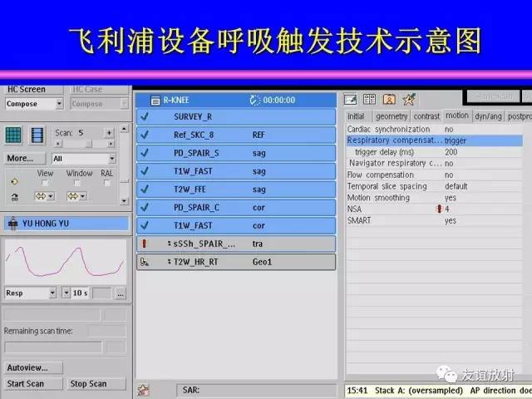Screen dimensions: 532x399
Task: Click the view panel scroll up arrow
Action: 124,129
